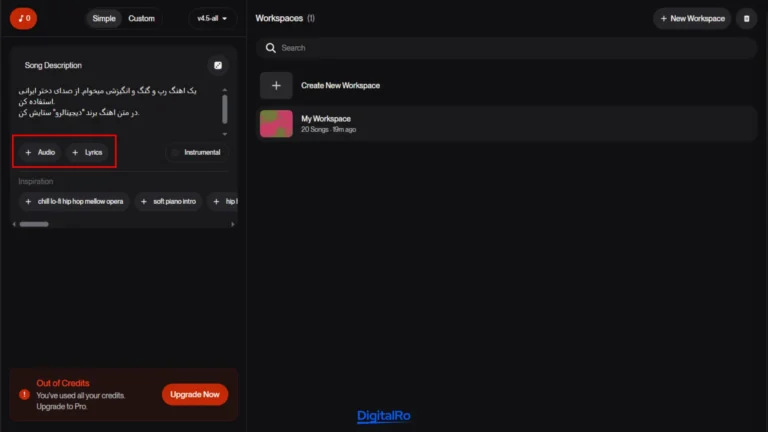Click the + New Workspace button

click(x=692, y=18)
